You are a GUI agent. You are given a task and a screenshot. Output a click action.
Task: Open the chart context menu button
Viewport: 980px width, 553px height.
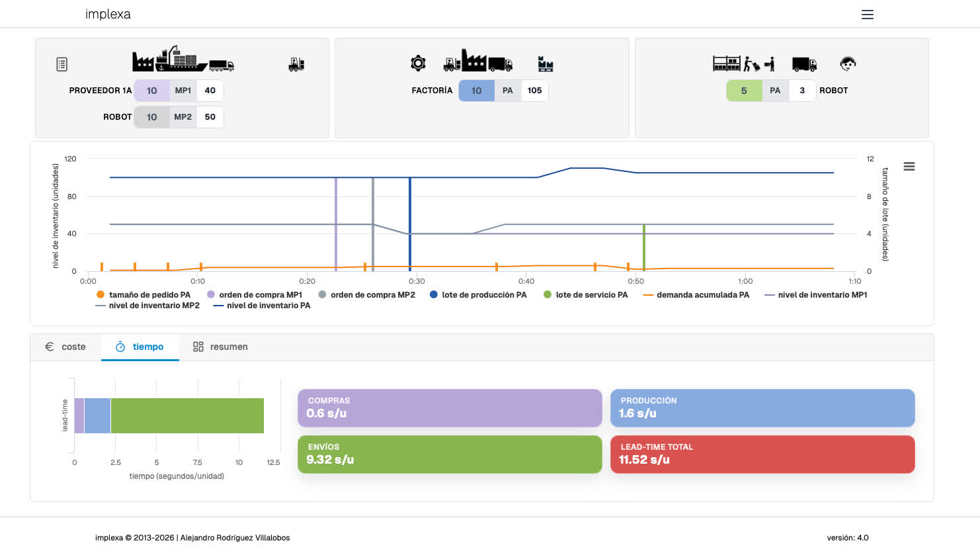pos(909,167)
